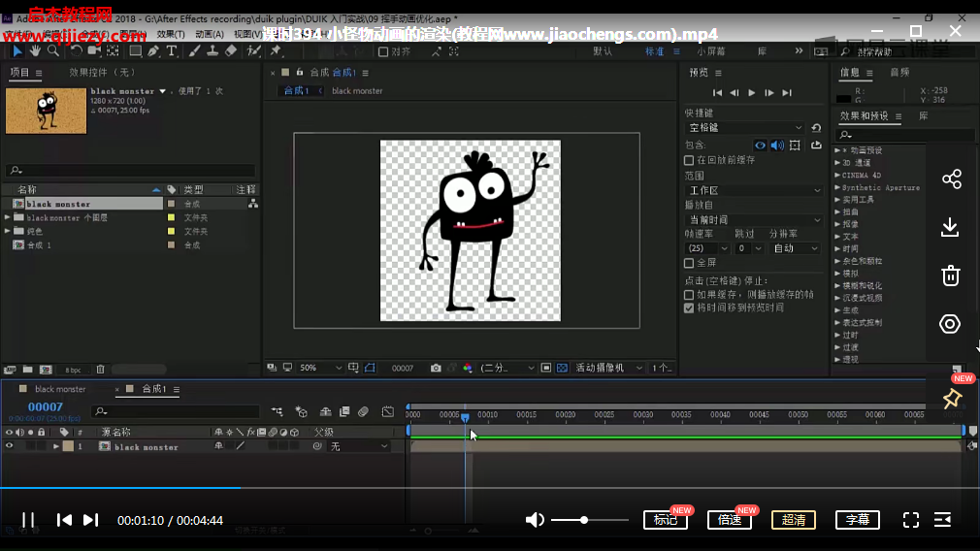Open the video player playlist icon
The image size is (980, 551).
tap(942, 520)
